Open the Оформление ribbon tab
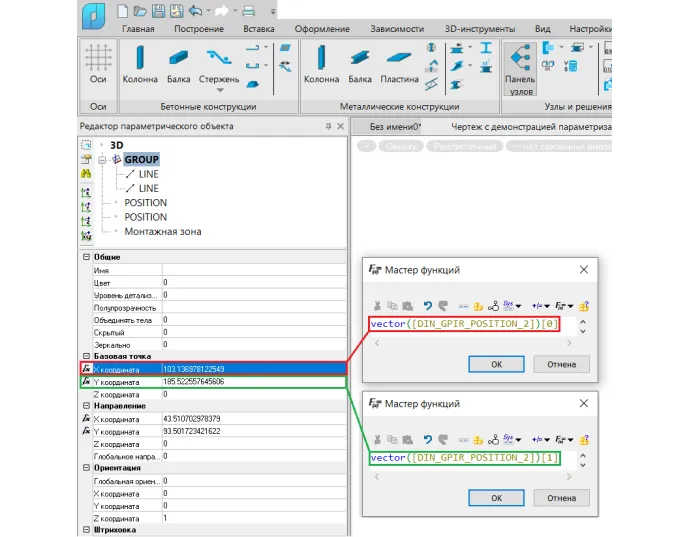 (322, 29)
